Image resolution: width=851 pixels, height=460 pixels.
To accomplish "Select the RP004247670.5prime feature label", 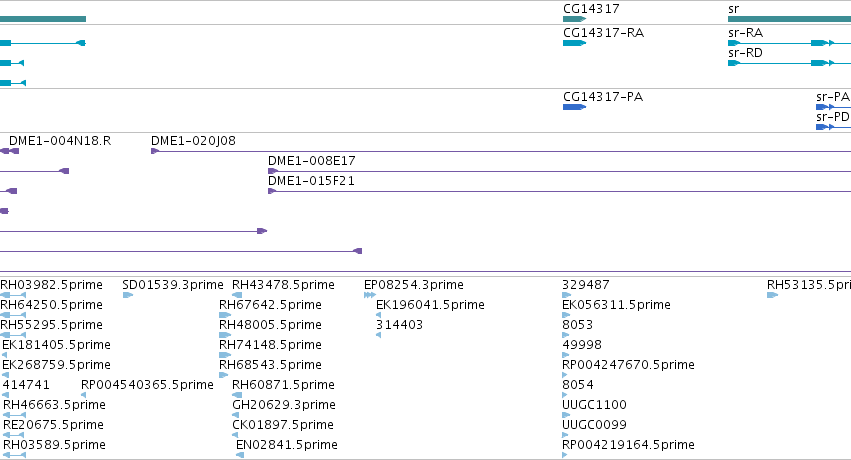I will pyautogui.click(x=628, y=365).
